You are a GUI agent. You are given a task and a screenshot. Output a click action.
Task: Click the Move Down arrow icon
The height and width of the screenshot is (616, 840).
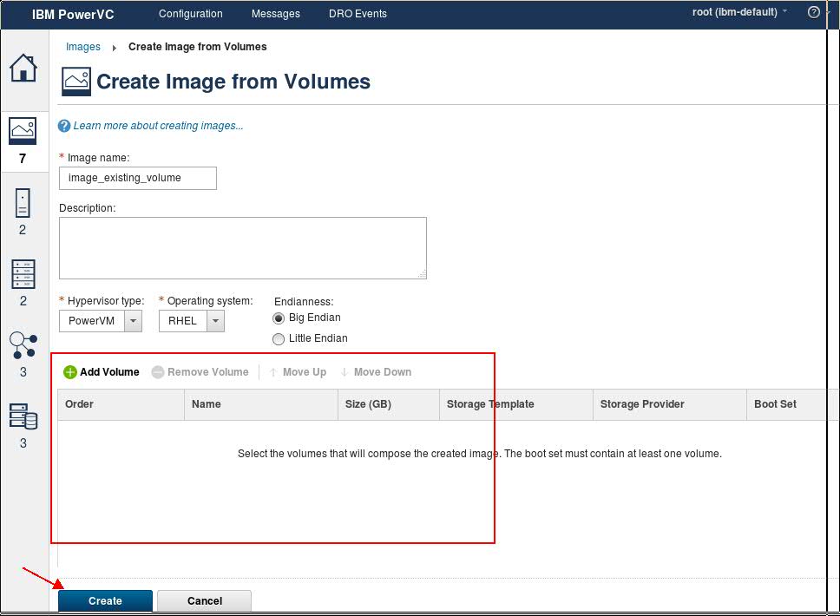pyautogui.click(x=344, y=372)
